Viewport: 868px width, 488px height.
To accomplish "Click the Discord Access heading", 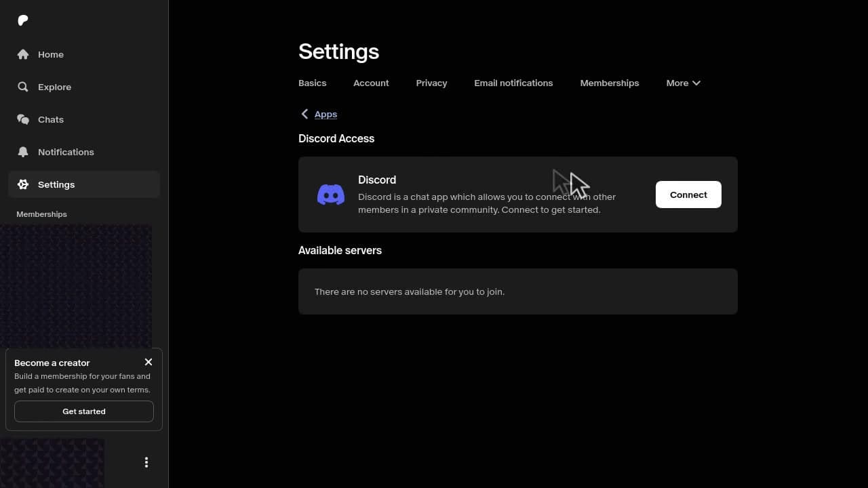I will point(336,138).
